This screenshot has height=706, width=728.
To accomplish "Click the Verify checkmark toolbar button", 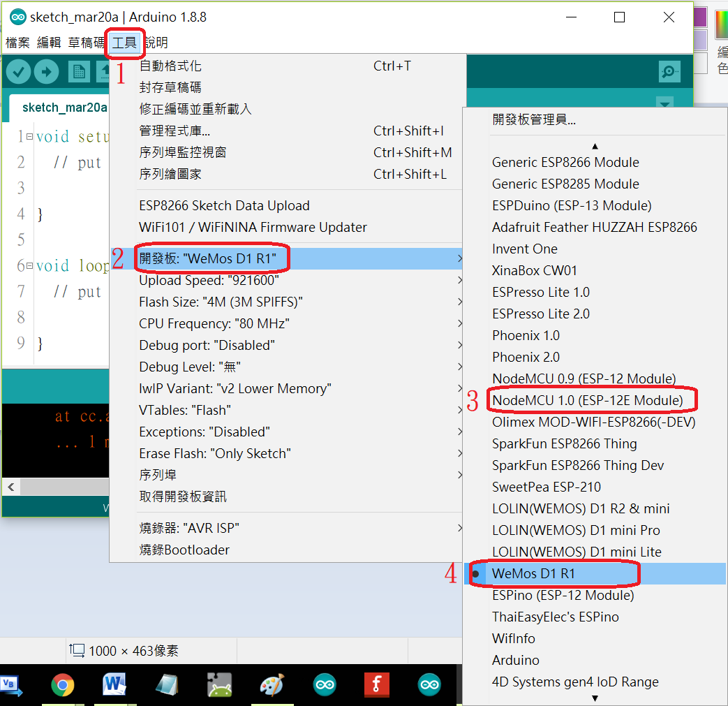I will click(19, 72).
